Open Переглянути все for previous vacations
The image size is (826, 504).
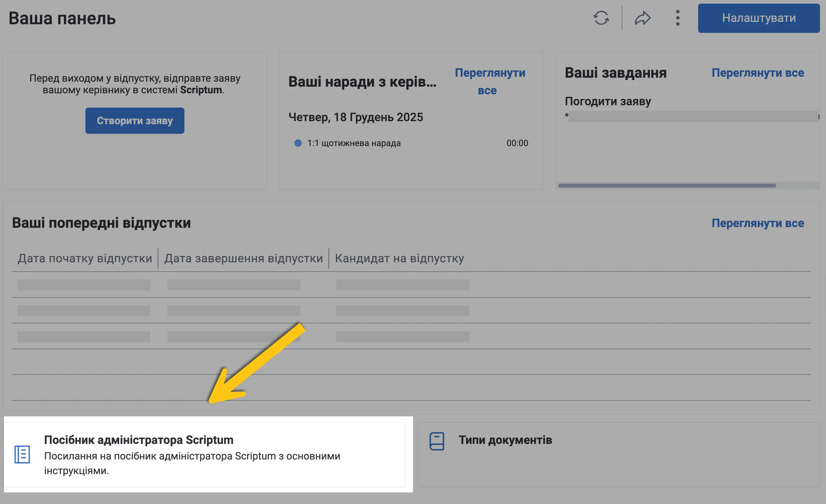(x=758, y=223)
